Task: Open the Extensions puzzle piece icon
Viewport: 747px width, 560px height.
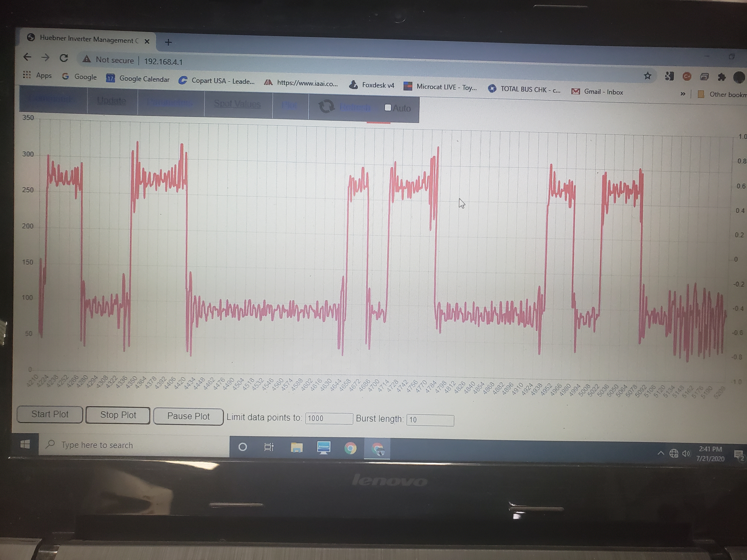Action: (x=721, y=77)
